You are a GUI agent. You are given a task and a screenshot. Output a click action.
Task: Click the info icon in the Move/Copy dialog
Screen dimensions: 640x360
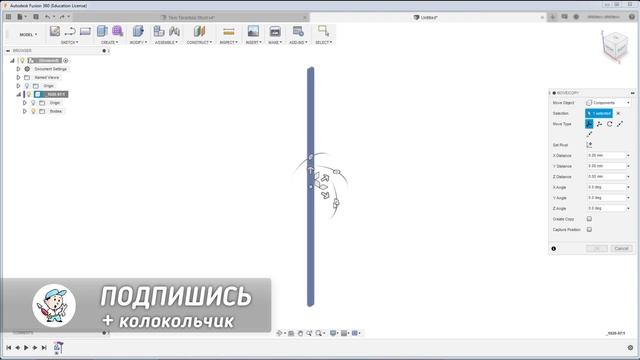click(553, 249)
